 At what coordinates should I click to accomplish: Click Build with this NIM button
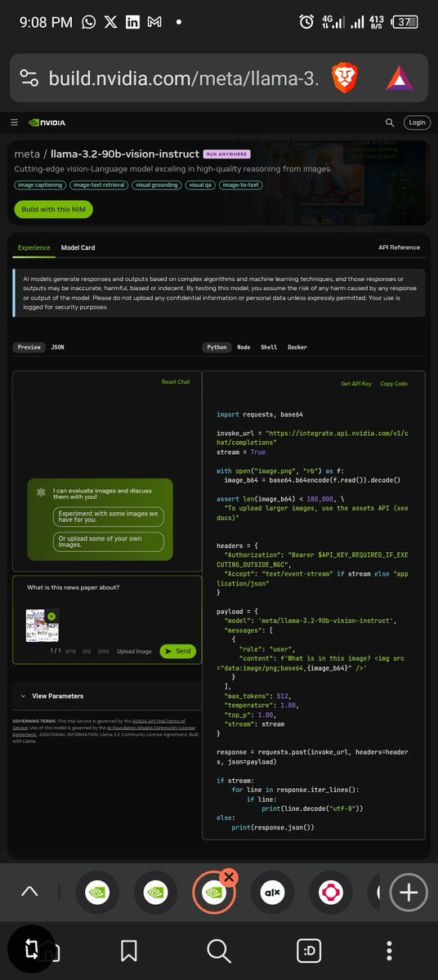[53, 209]
